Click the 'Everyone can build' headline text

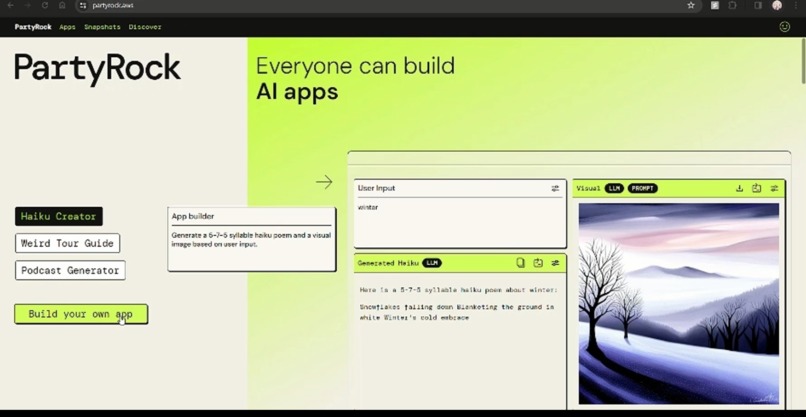(355, 66)
